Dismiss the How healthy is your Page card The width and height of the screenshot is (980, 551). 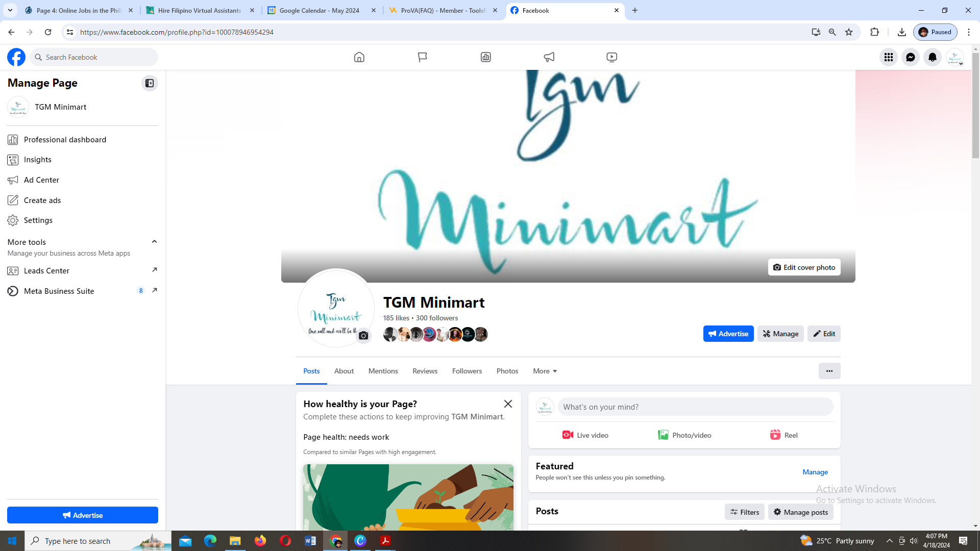[507, 404]
